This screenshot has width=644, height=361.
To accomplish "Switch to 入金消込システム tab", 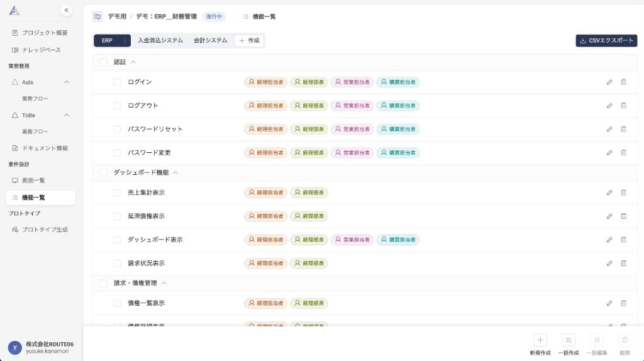I will 160,41.
